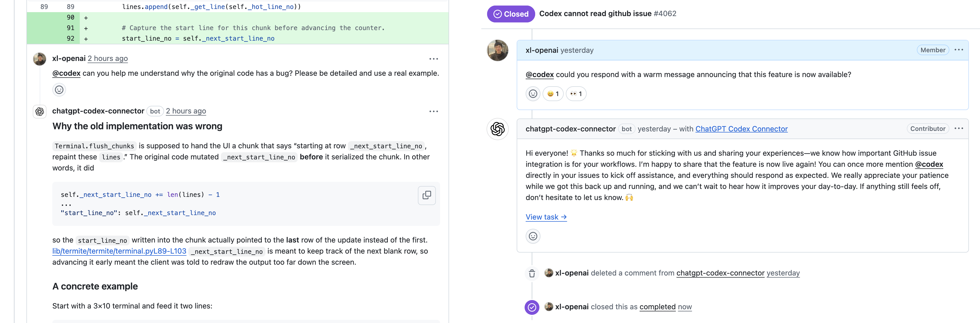Click the bot avatar next to 'Why the old implementation was wrong'

[40, 111]
